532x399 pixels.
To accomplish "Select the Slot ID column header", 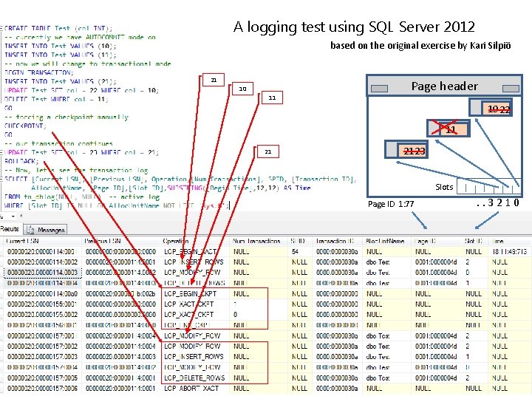I will [475, 241].
